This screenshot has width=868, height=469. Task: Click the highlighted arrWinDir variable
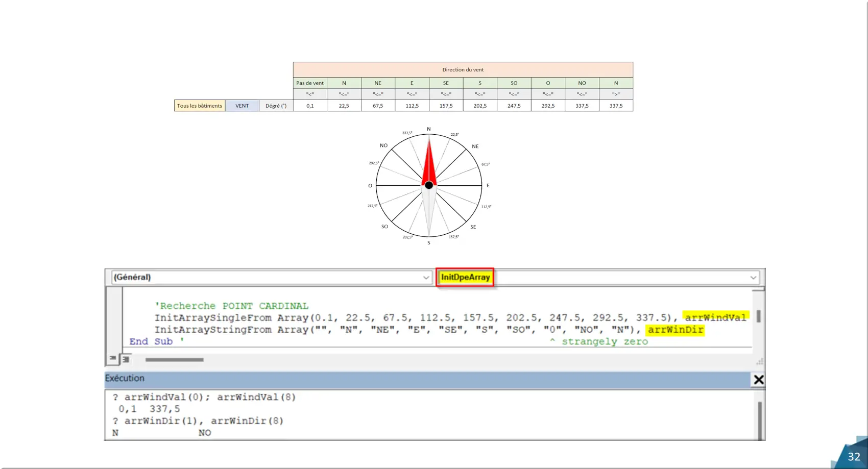676,330
